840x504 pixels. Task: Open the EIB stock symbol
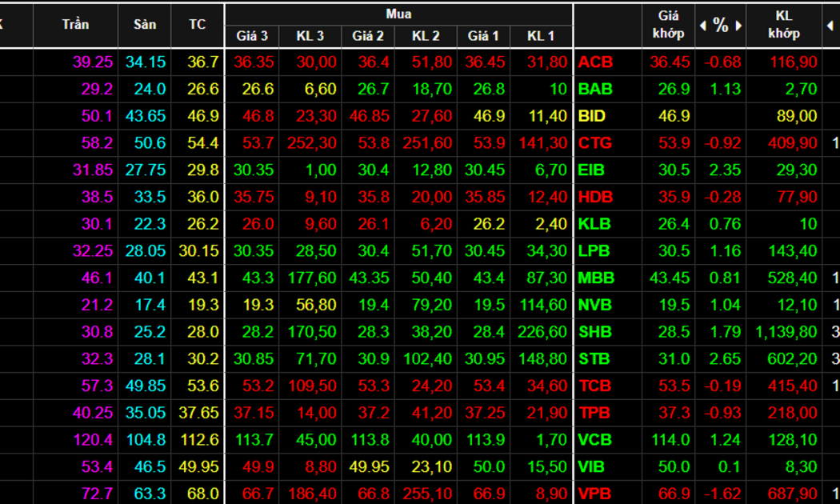coord(591,170)
